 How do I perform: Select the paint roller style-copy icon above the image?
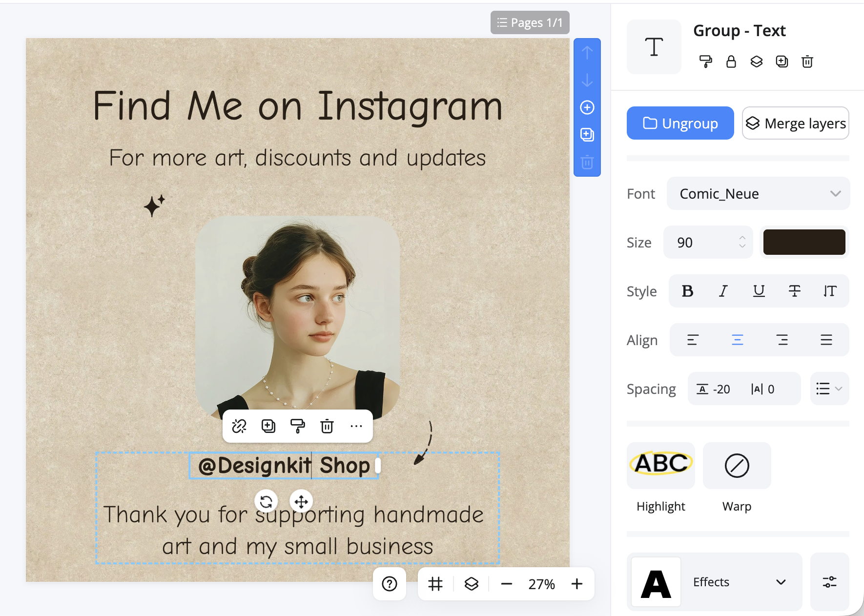[x=297, y=426]
